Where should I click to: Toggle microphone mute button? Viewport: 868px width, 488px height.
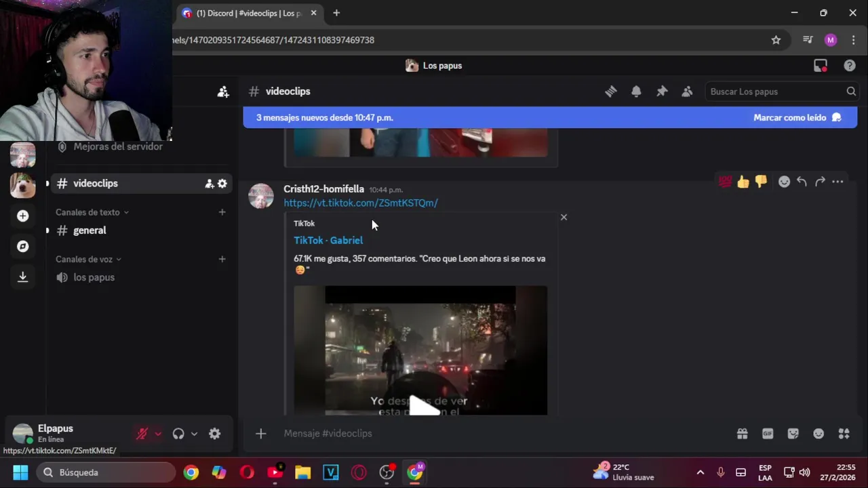142,434
